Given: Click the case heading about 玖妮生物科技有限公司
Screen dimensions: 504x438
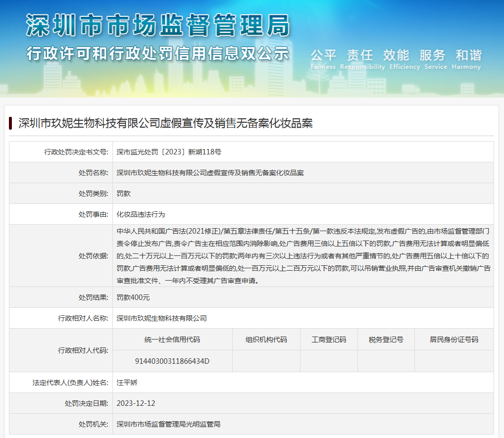Looking at the screenshot, I should (x=165, y=123).
